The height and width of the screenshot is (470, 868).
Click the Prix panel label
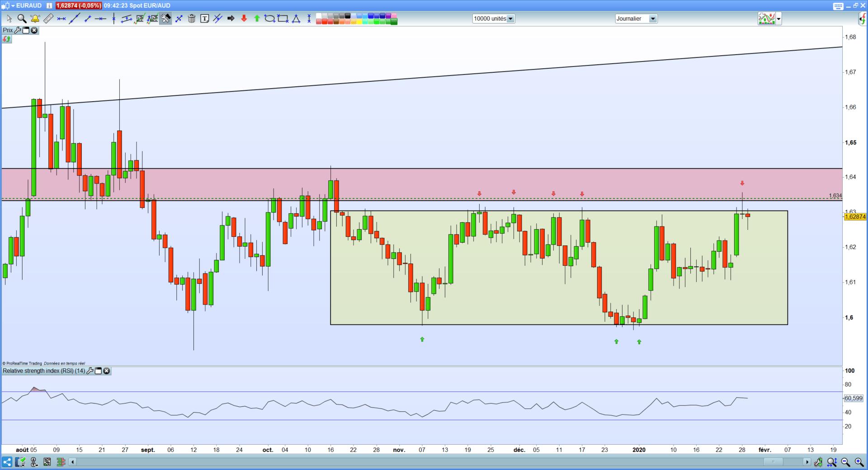point(8,30)
